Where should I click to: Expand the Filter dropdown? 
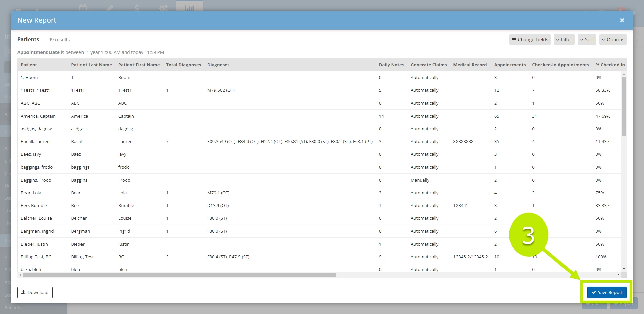point(564,40)
